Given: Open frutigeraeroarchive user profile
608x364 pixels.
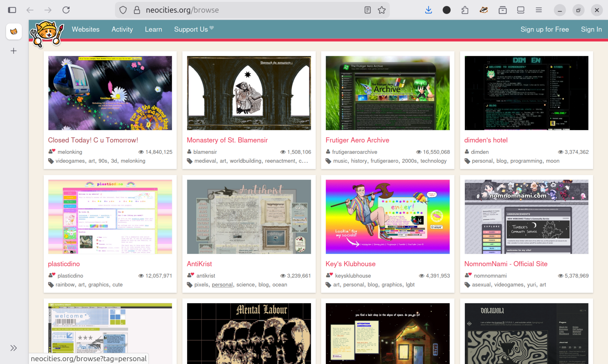Looking at the screenshot, I should (x=354, y=152).
